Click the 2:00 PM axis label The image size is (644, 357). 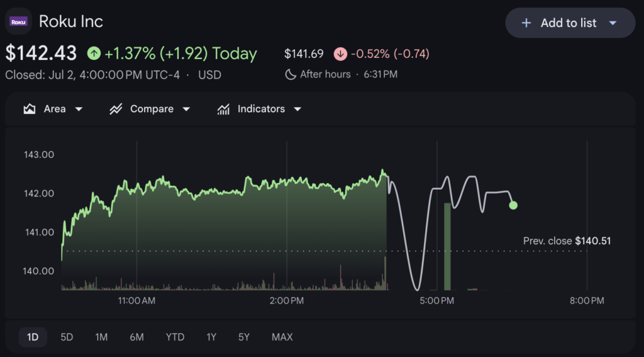pos(287,301)
